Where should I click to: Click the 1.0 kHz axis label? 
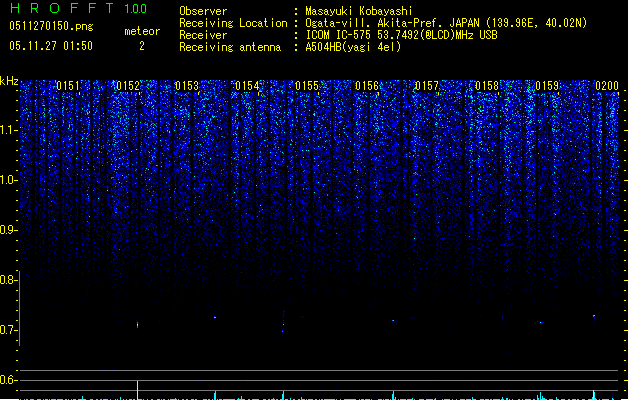coord(8,180)
